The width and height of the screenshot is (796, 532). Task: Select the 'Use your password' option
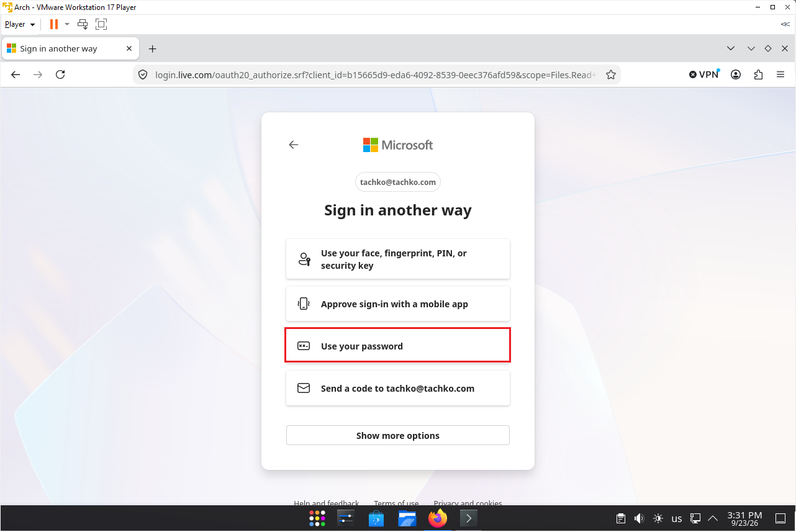(398, 346)
